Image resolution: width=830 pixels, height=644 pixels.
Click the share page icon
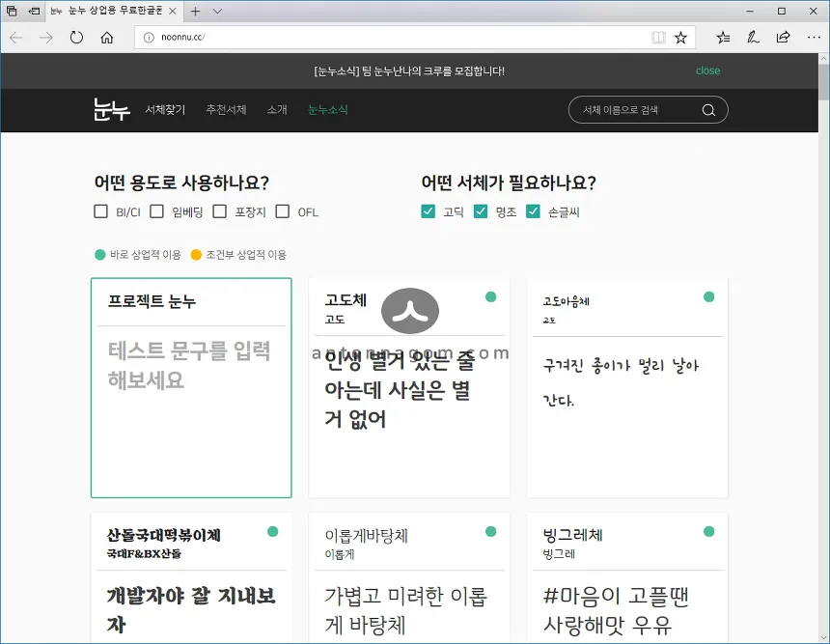point(783,38)
